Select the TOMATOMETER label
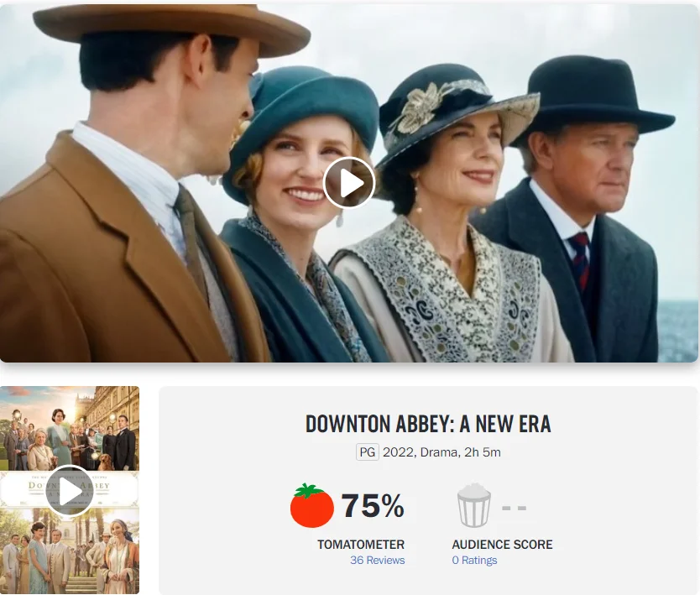The height and width of the screenshot is (595, 700). click(361, 545)
